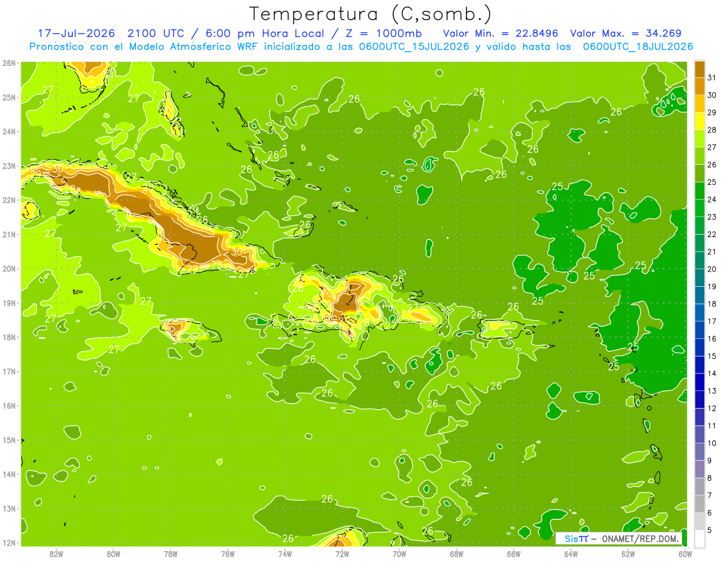The height and width of the screenshot is (562, 728).
Task: Click the yellow swatch between 28 and 29
Action: 699,121
